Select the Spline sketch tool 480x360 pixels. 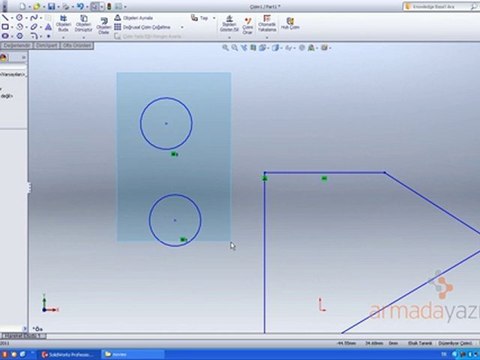tap(34, 17)
